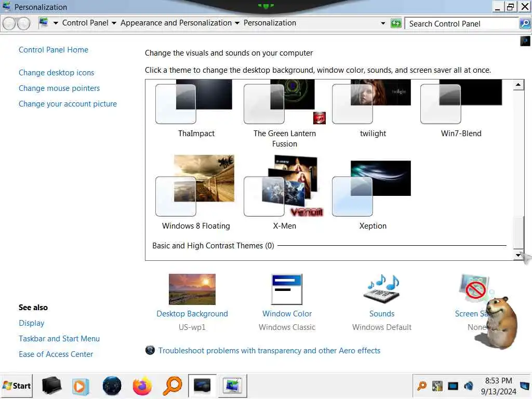Open the address bar history dropdown

coord(383,23)
